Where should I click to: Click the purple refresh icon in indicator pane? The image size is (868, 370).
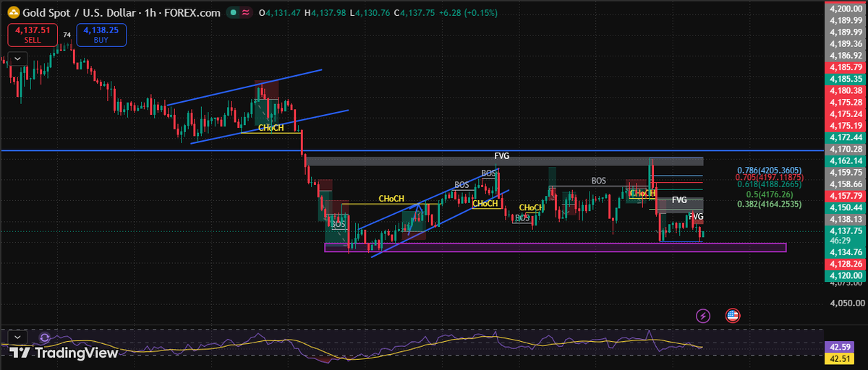tap(45, 337)
